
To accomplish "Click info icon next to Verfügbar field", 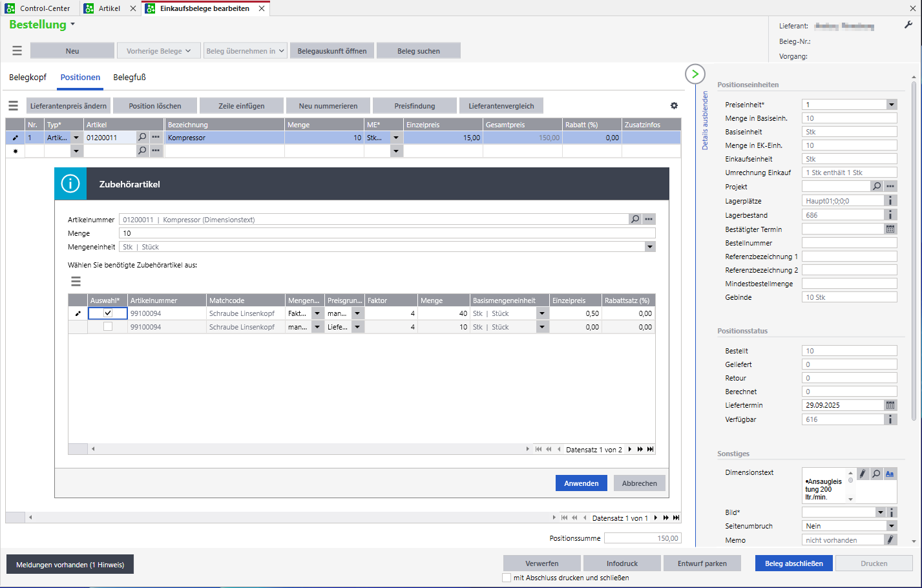I will pyautogui.click(x=890, y=419).
